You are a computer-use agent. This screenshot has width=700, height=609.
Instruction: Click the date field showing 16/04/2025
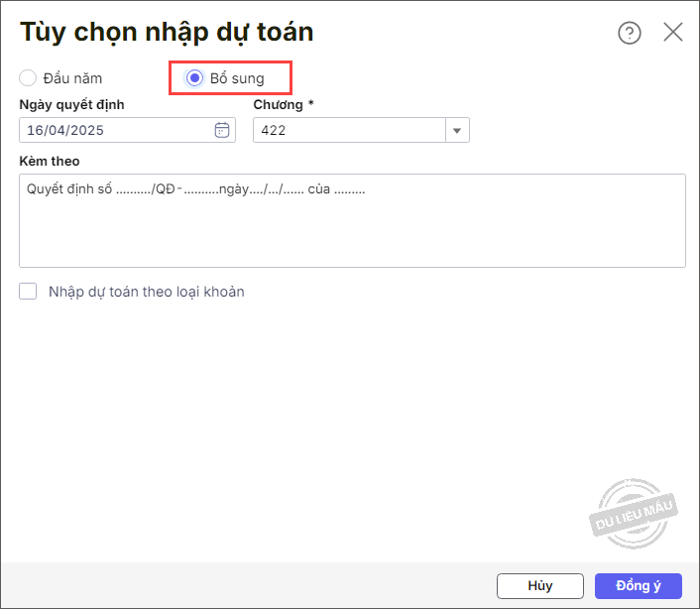coord(127,130)
